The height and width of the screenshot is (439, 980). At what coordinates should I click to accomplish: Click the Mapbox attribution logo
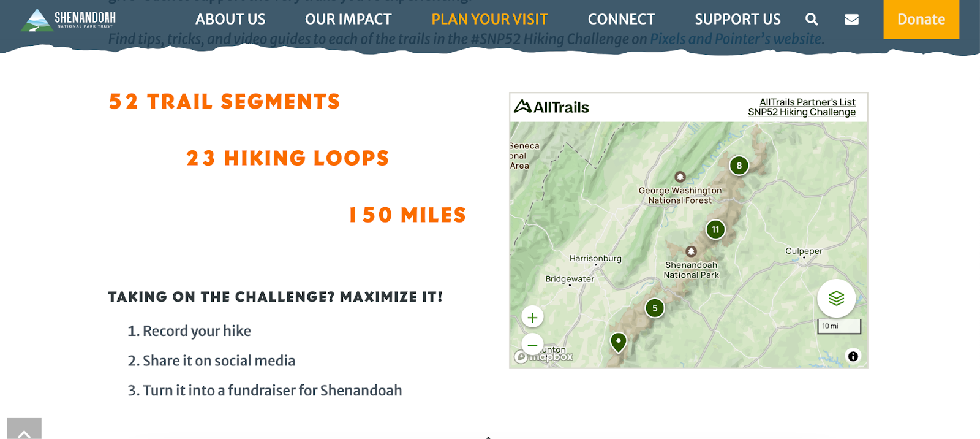[x=545, y=356]
